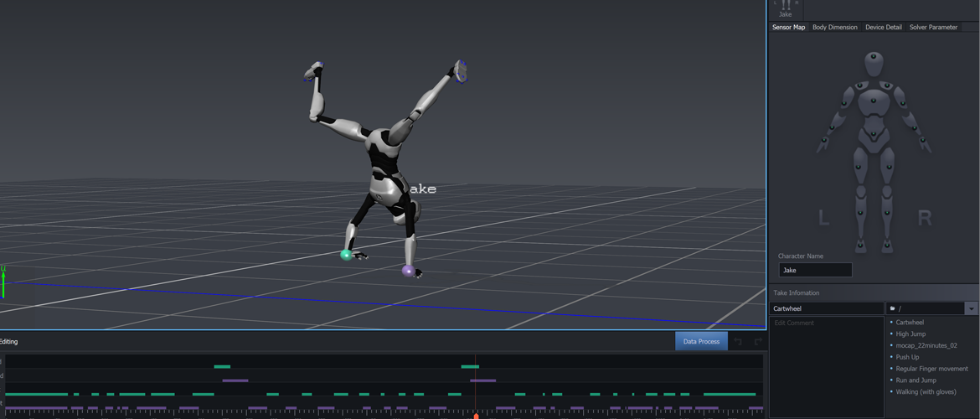The height and width of the screenshot is (419, 980).
Task: Click the Character Name field containing Jake
Action: (815, 270)
